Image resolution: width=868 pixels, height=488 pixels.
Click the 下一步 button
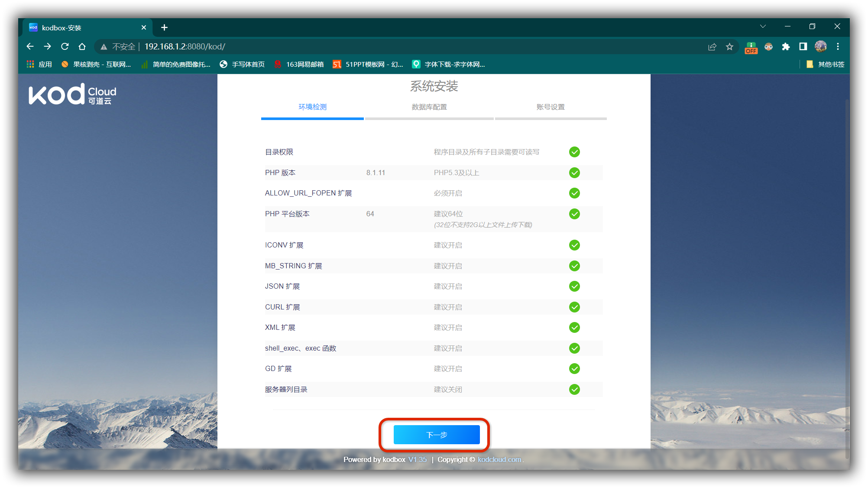coord(437,435)
